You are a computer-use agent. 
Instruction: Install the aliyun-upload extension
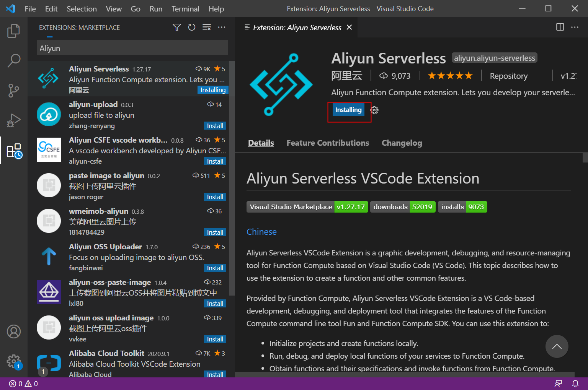(215, 126)
